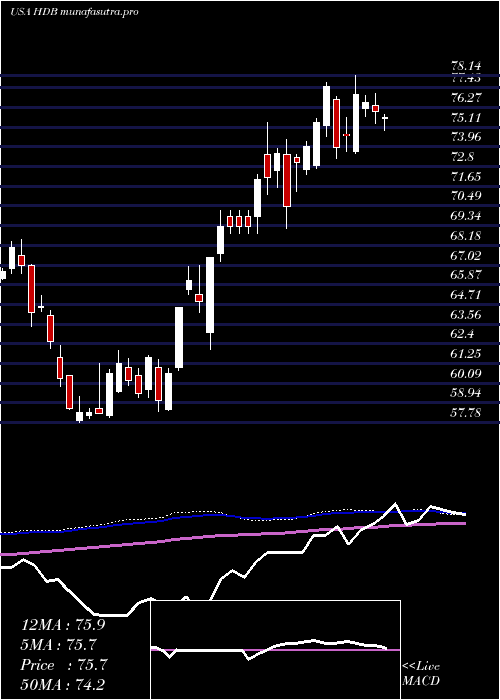Select the 68.18 price axis label
Screen dimensions: 500x700
[x=467, y=236]
